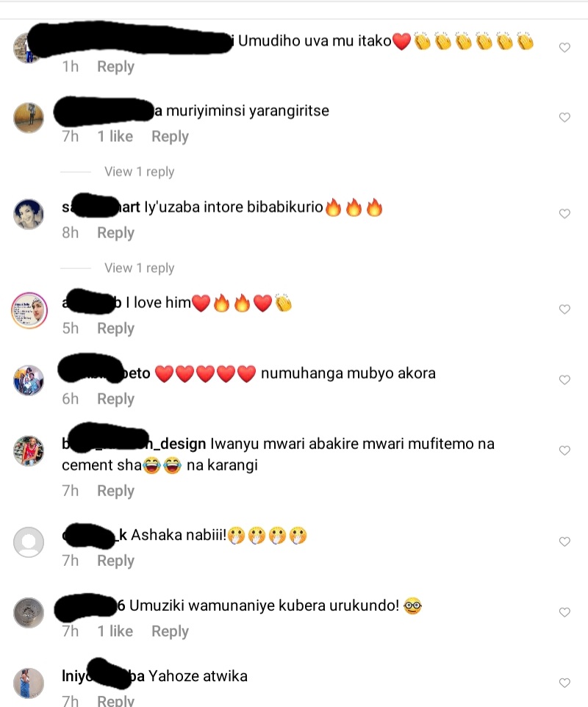Expand replies under "muriyiminsi yarangiritse" comment

(x=140, y=172)
